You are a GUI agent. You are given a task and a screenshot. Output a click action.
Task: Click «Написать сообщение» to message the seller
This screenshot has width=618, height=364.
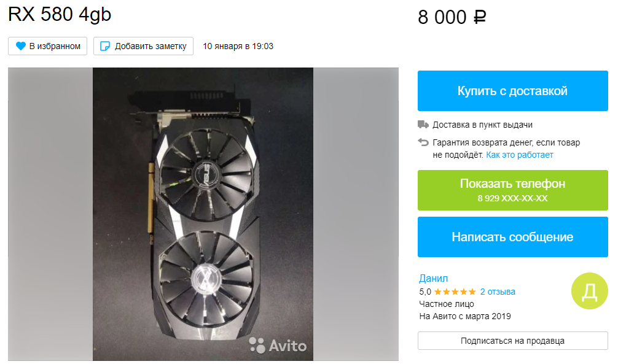(x=512, y=237)
